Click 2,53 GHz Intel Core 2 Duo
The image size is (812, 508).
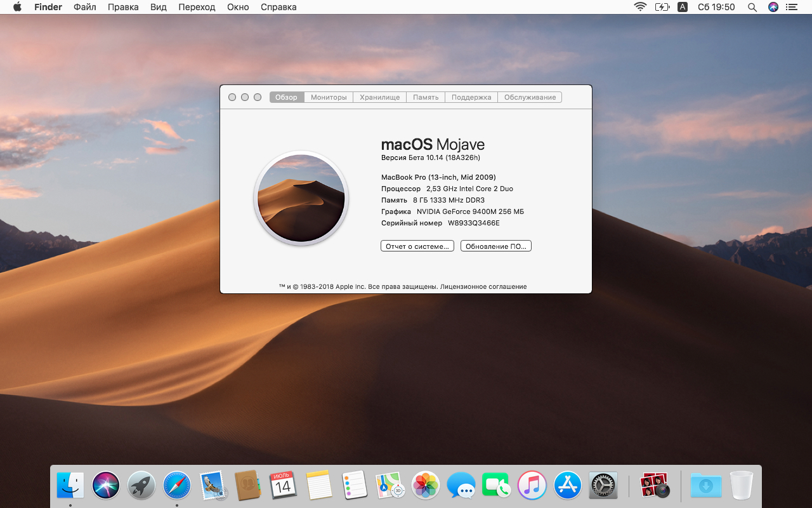(x=470, y=189)
